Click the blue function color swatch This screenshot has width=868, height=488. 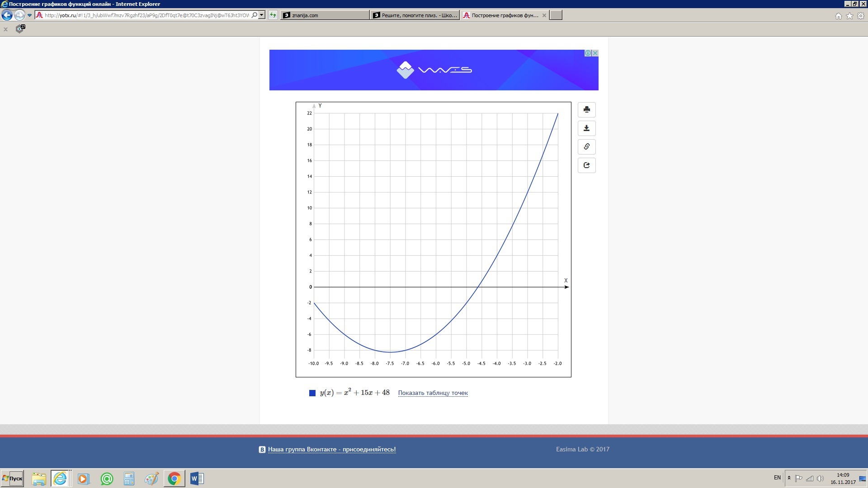pyautogui.click(x=312, y=393)
